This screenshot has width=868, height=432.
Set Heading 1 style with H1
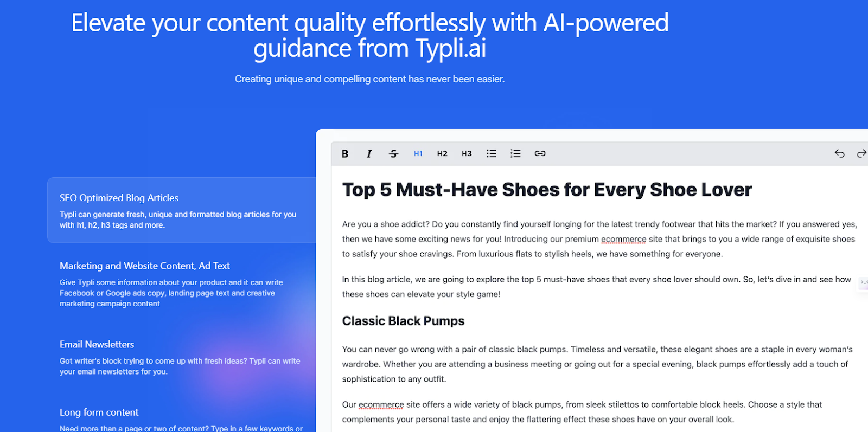coord(418,154)
